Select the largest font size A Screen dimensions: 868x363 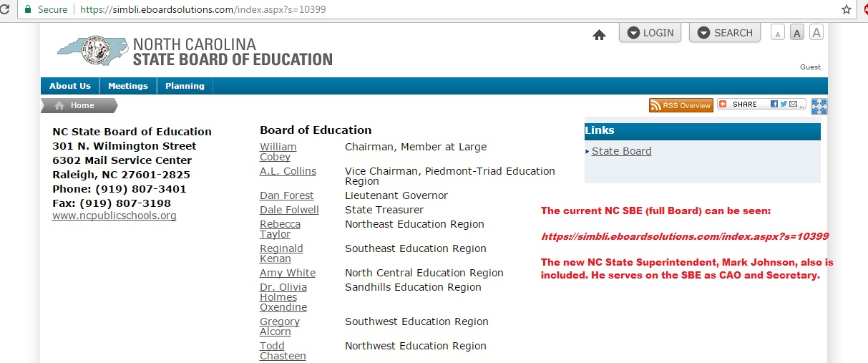coord(816,32)
